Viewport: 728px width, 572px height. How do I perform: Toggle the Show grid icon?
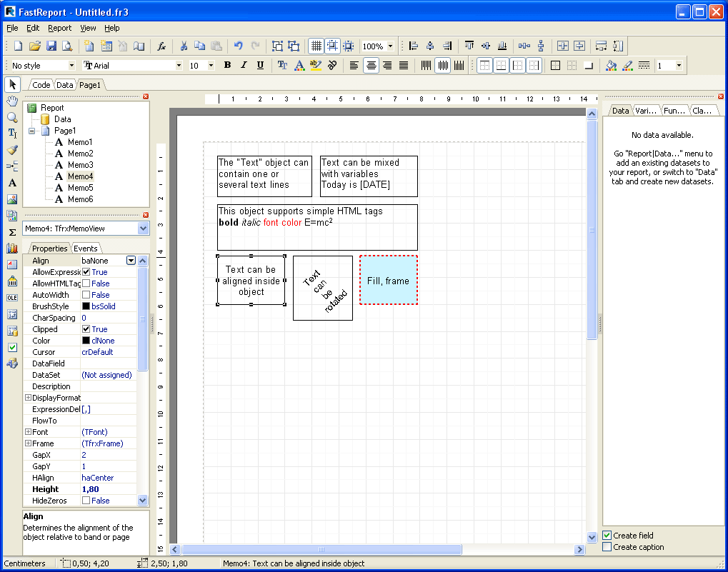point(316,46)
